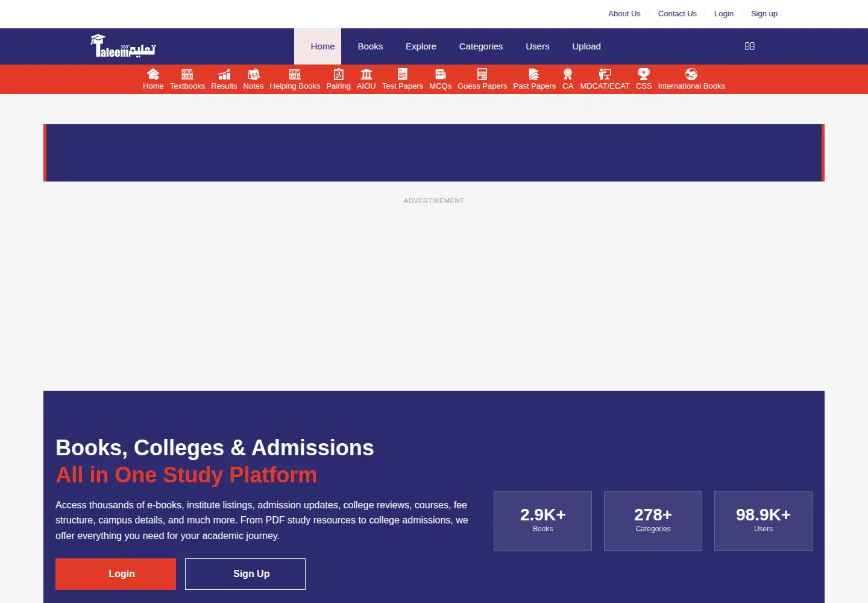The image size is (868, 603).
Task: Click the ADVERTISEMENT label
Action: (434, 201)
